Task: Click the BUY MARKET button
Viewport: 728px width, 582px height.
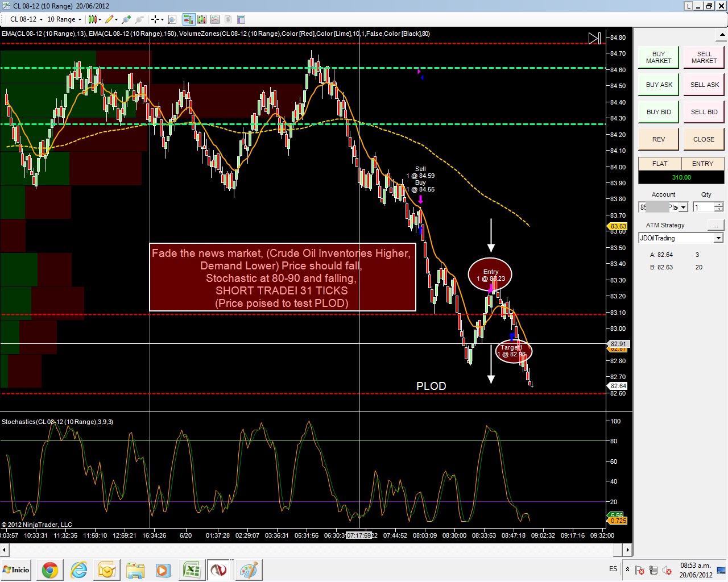Action: (x=659, y=57)
